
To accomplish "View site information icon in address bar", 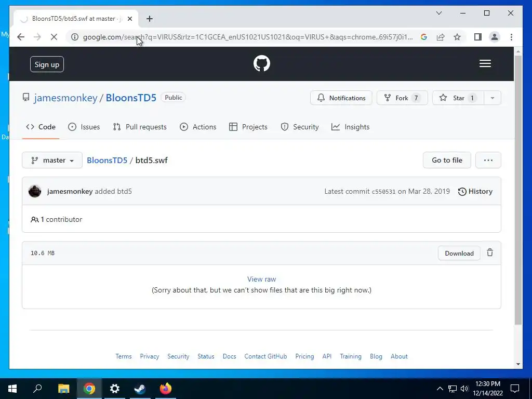I will [75, 37].
